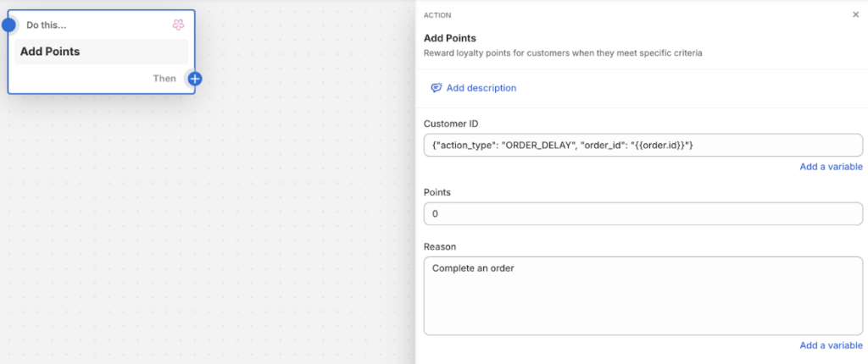This screenshot has height=364, width=868.
Task: Click the Add Points heading in panel
Action: (449, 38)
